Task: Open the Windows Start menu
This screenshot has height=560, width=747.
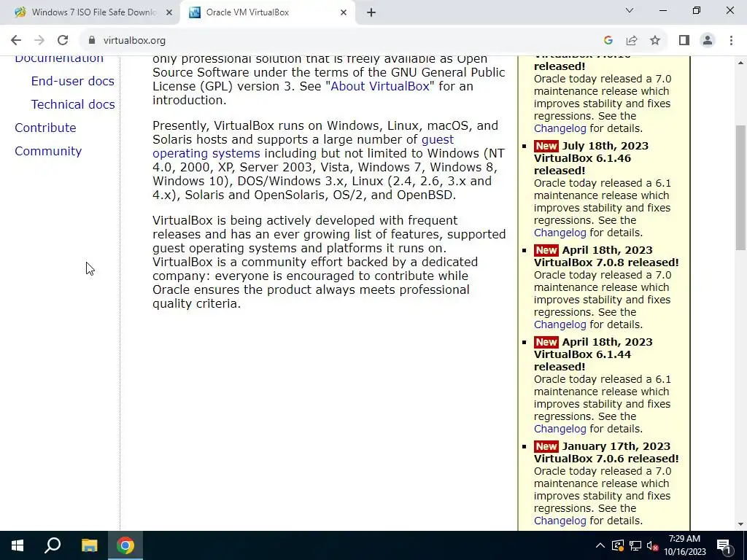Action: (18, 545)
